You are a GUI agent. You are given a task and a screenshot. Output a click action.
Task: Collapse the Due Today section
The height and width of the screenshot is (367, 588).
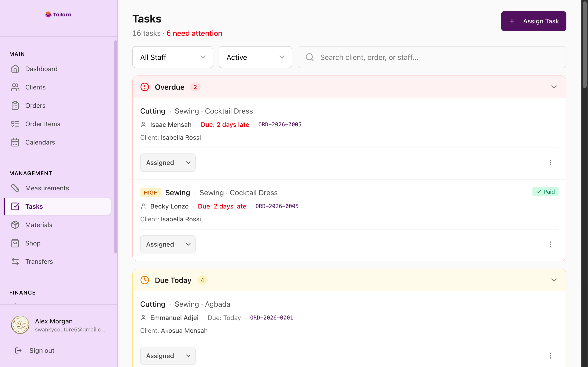(554, 280)
